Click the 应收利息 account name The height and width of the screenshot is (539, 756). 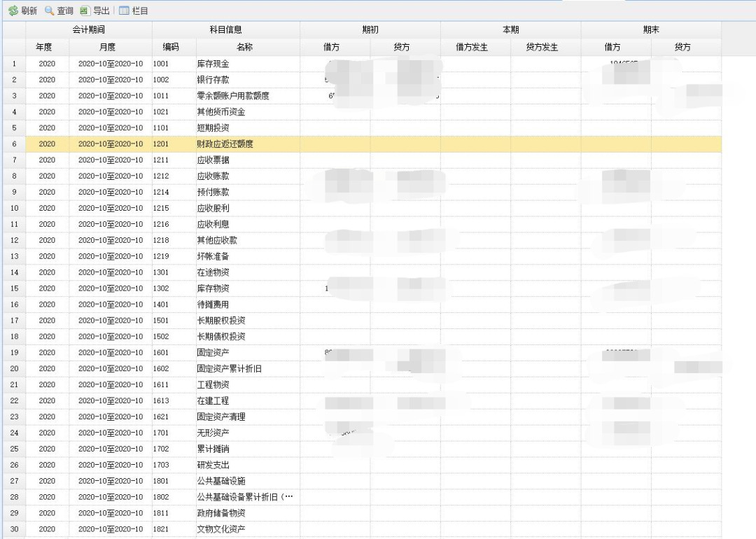[213, 224]
